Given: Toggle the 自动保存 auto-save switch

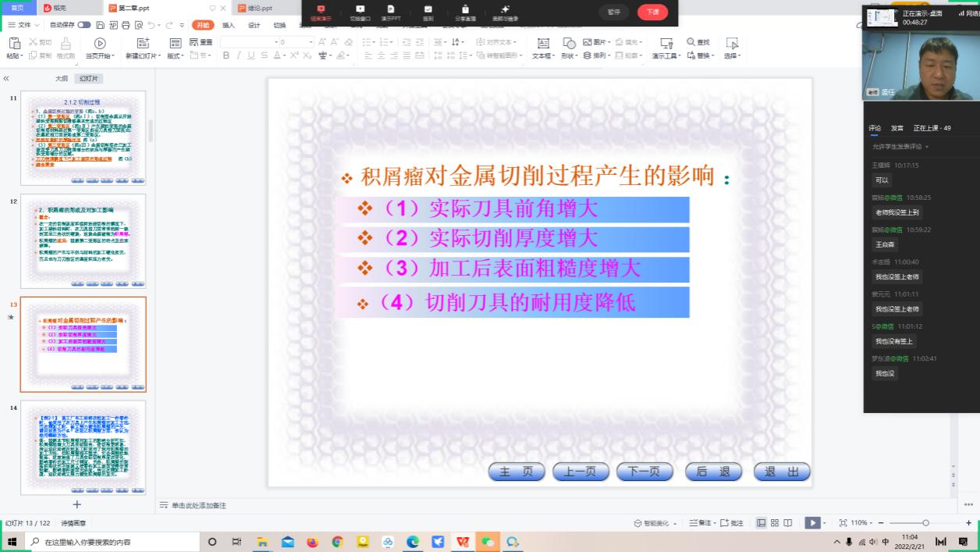Looking at the screenshot, I should (83, 25).
